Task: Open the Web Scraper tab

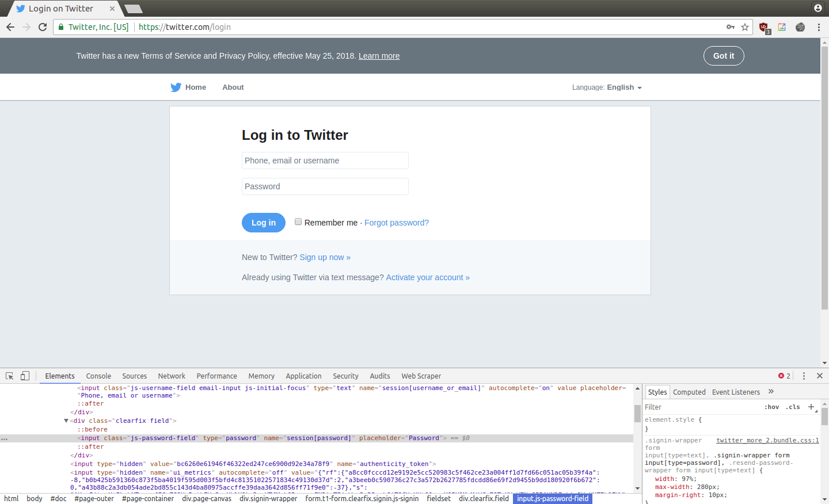Action: click(x=421, y=376)
